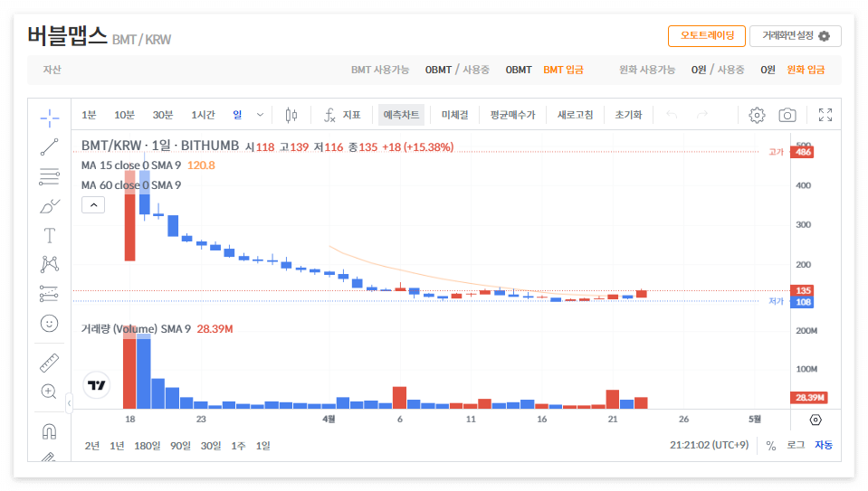
Task: Set chart range to 30일
Action: [211, 446]
